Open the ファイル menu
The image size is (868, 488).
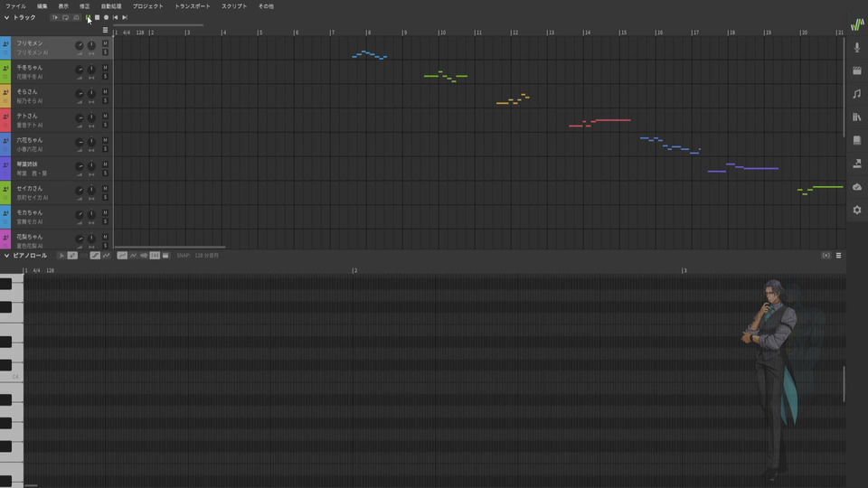15,6
